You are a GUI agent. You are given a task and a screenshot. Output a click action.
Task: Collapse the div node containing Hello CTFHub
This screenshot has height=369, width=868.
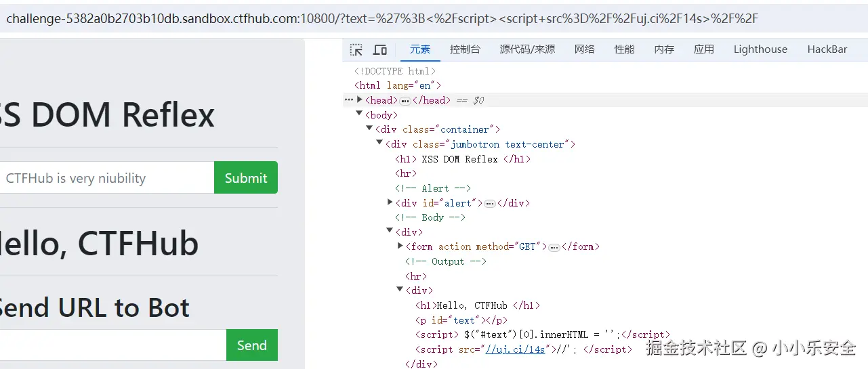pyautogui.click(x=400, y=289)
